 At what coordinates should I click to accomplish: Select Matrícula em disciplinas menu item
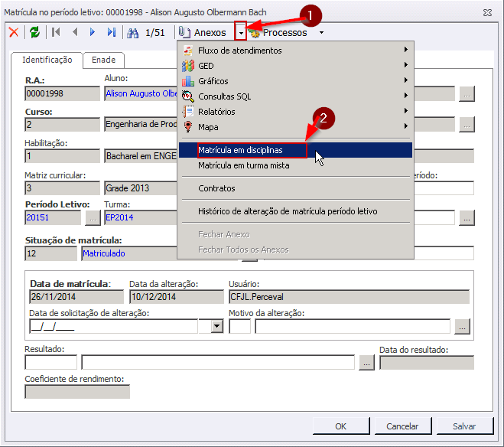point(240,150)
